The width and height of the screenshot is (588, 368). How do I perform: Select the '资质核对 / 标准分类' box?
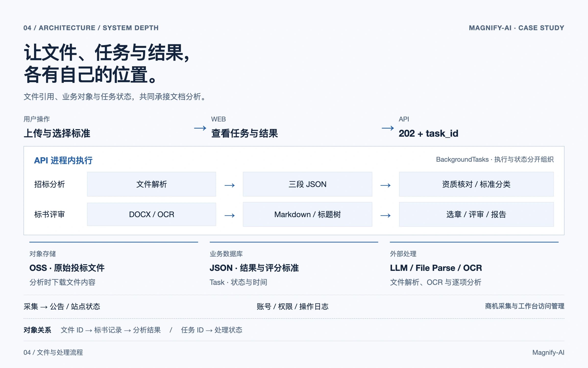coord(476,184)
